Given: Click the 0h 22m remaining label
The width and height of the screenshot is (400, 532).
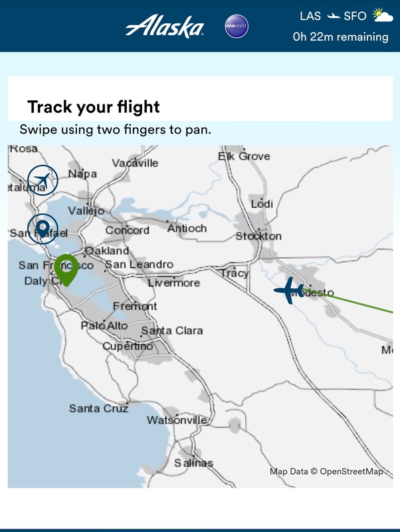Looking at the screenshot, I should coord(340,37).
